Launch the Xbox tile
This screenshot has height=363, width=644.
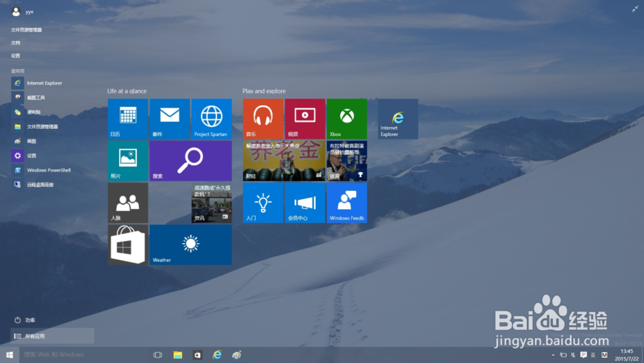[346, 119]
